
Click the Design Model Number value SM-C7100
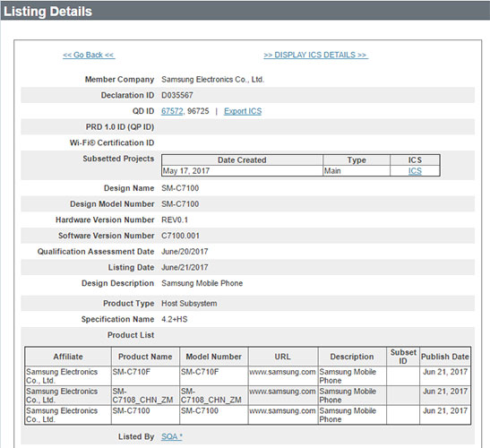point(180,203)
